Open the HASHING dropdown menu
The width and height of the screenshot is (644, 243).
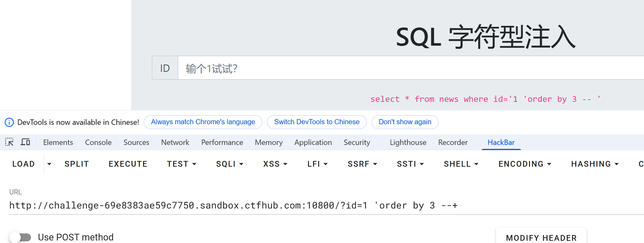pos(594,164)
